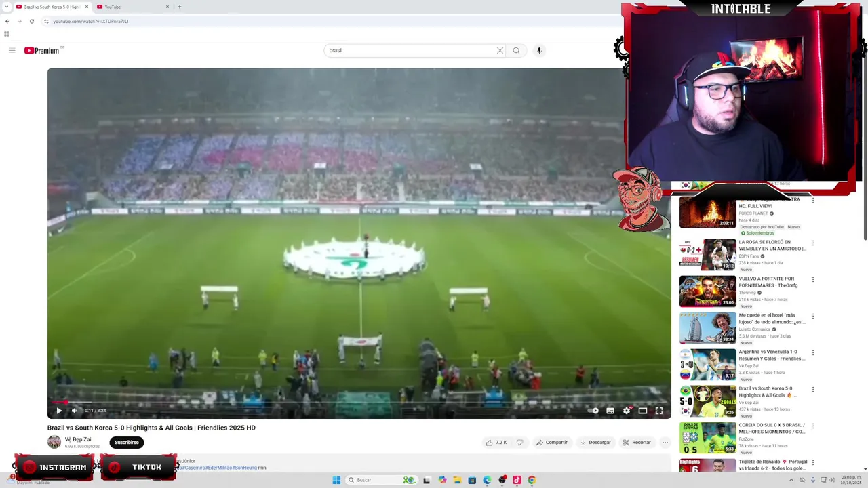Open COREIA DO SUL 0 X 5 BRASIL title
This screenshot has height=488, width=868.
pyautogui.click(x=772, y=428)
